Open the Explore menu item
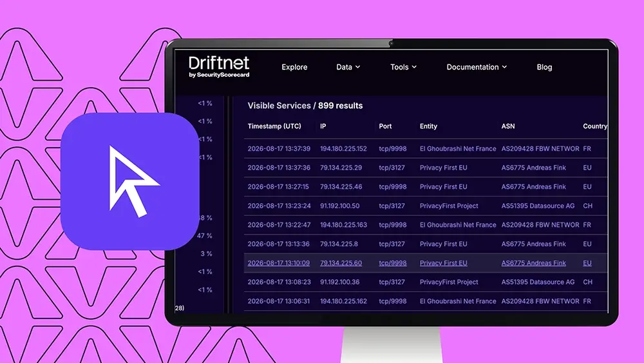 tap(294, 67)
